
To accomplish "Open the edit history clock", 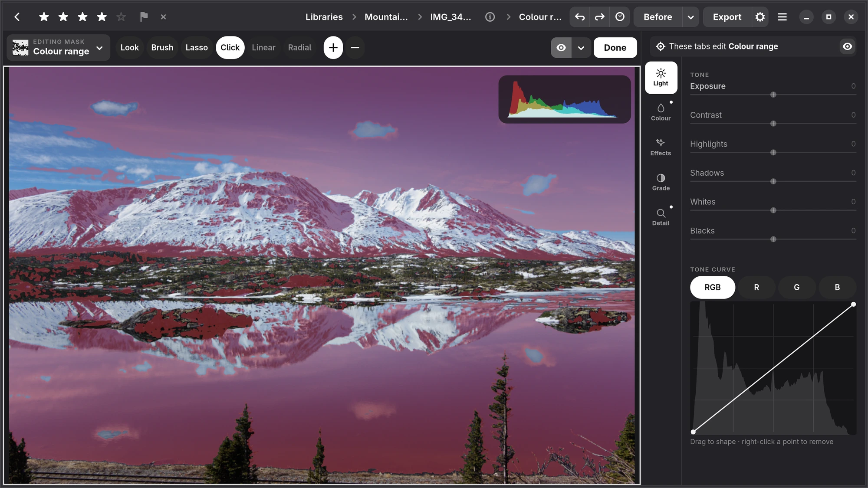I will pyautogui.click(x=620, y=17).
